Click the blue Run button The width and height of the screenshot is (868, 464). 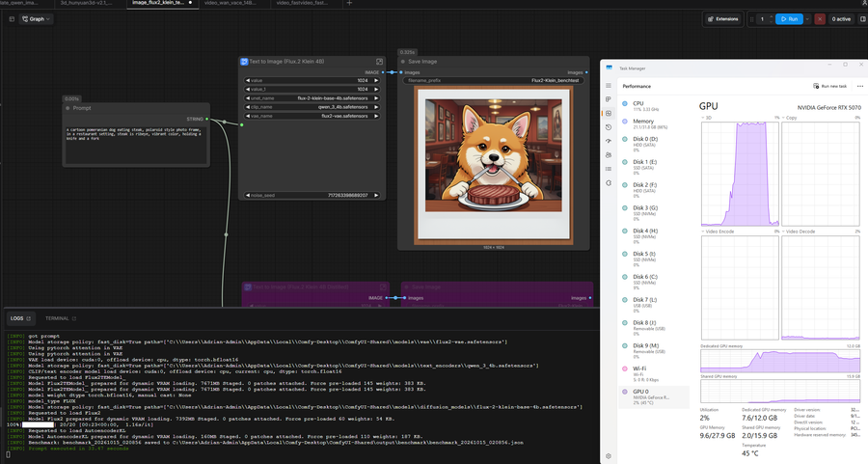tap(789, 19)
